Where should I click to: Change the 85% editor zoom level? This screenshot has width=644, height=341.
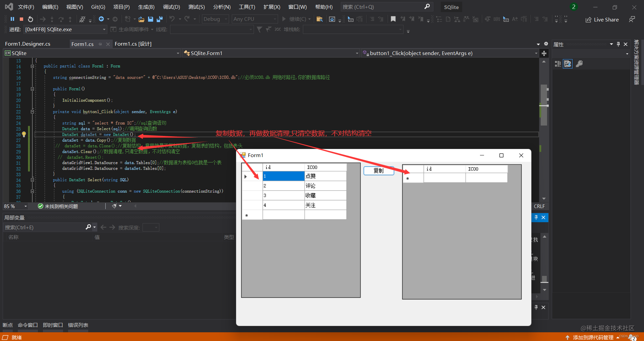(x=15, y=206)
